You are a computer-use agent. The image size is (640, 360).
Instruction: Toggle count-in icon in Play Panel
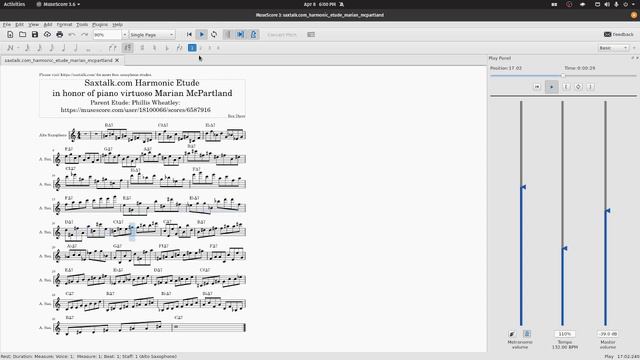click(x=512, y=334)
